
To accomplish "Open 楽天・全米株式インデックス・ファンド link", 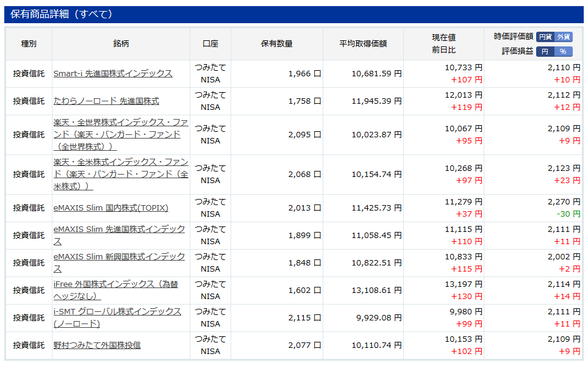I will [121, 174].
